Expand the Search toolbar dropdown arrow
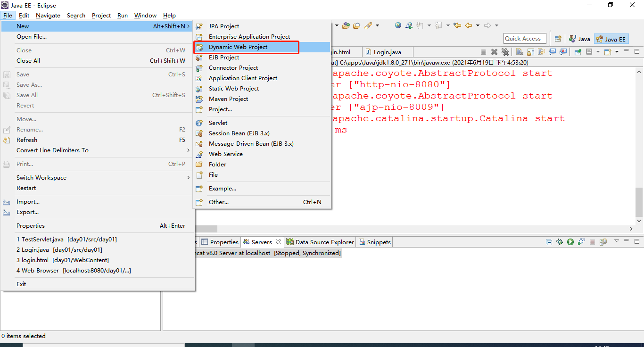 [377, 25]
